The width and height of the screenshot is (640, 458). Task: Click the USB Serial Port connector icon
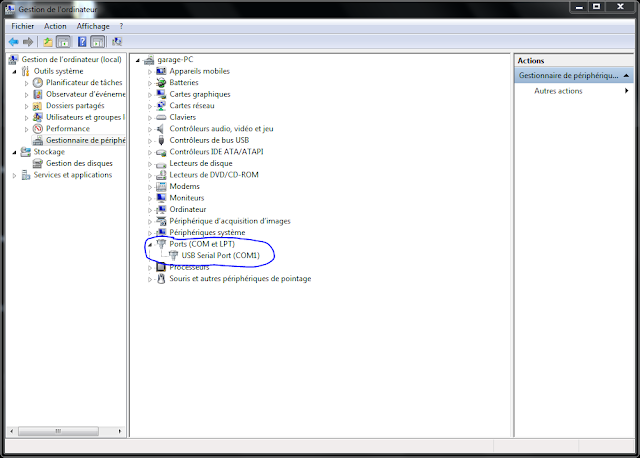tap(173, 256)
